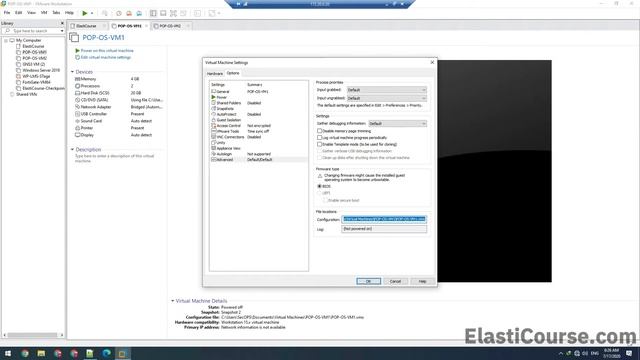
Task: Click the Unity mode toolbar icon
Action: [x=183, y=13]
